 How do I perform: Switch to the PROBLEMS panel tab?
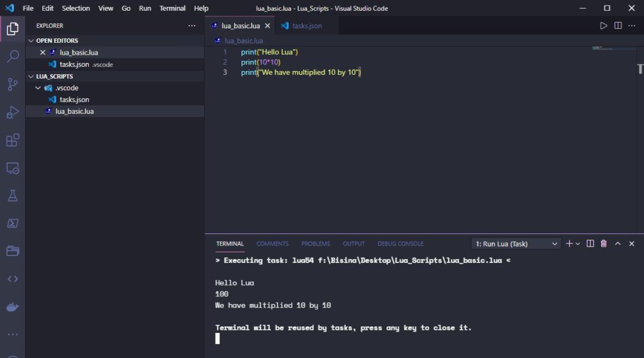316,243
